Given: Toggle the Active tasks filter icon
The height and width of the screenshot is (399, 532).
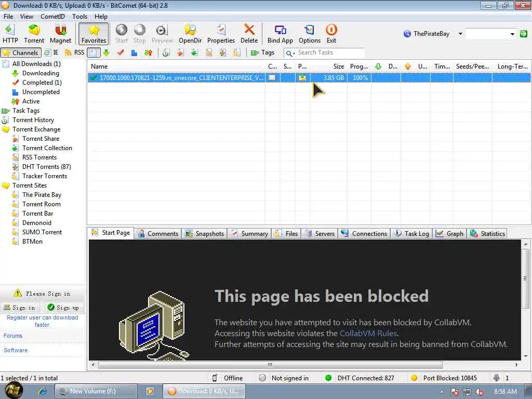Looking at the screenshot, I should tap(148, 52).
